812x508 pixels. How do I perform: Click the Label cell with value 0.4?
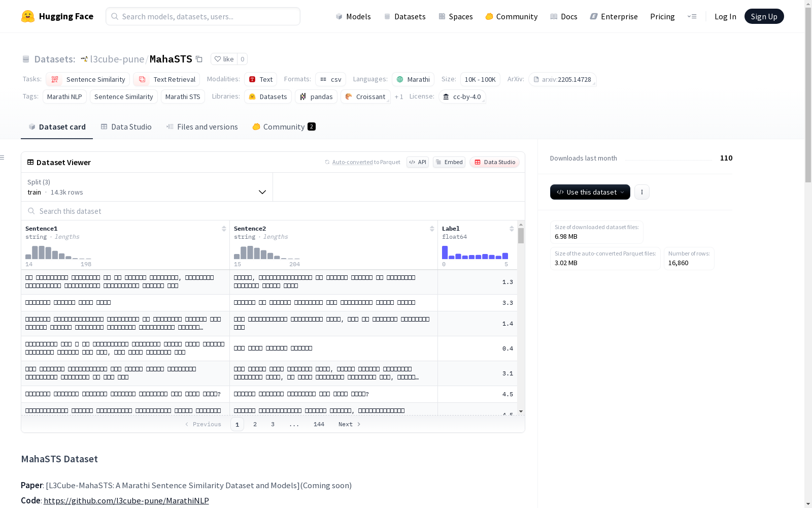tap(477, 348)
